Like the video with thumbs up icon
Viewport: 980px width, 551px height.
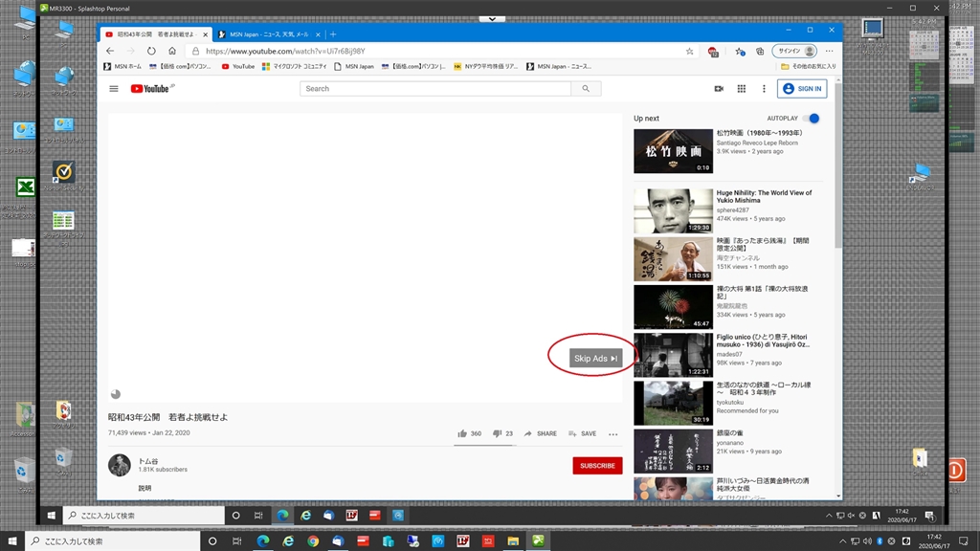coord(462,433)
